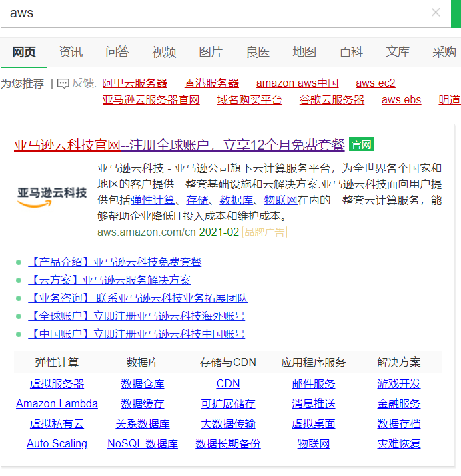Click the 谷歌云服务器 suggestion link
Image resolution: width=461 pixels, height=476 pixels.
tap(332, 100)
